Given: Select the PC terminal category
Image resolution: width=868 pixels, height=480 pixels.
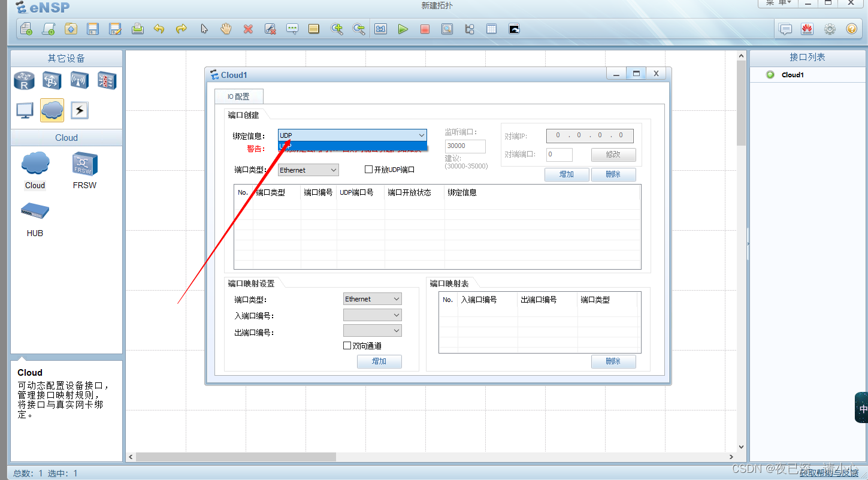Looking at the screenshot, I should pyautogui.click(x=25, y=110).
